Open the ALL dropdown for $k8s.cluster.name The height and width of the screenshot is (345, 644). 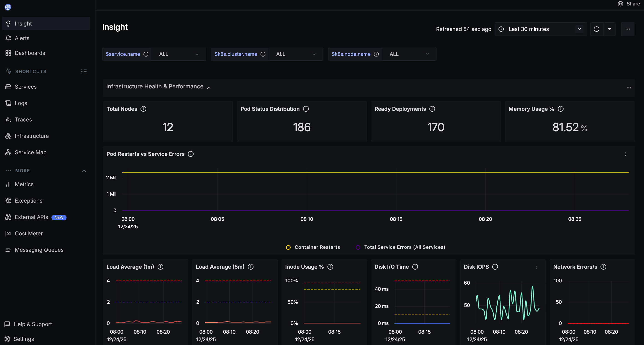pos(296,54)
